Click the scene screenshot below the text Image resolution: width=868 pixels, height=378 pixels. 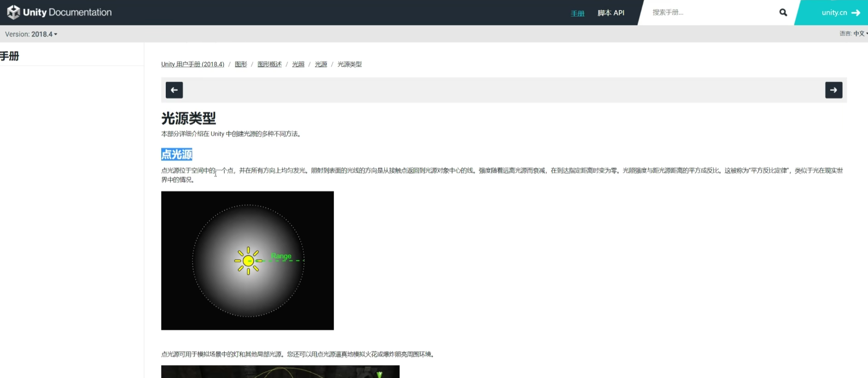pyautogui.click(x=280, y=372)
